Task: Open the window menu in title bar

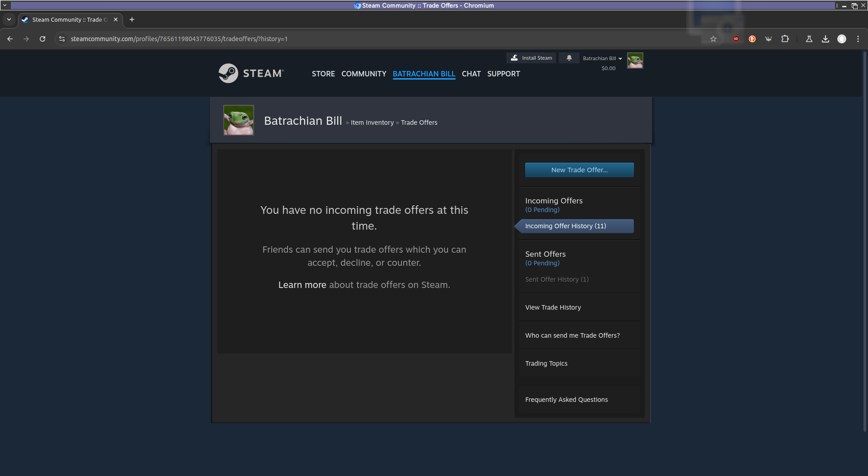Action: click(x=5, y=5)
